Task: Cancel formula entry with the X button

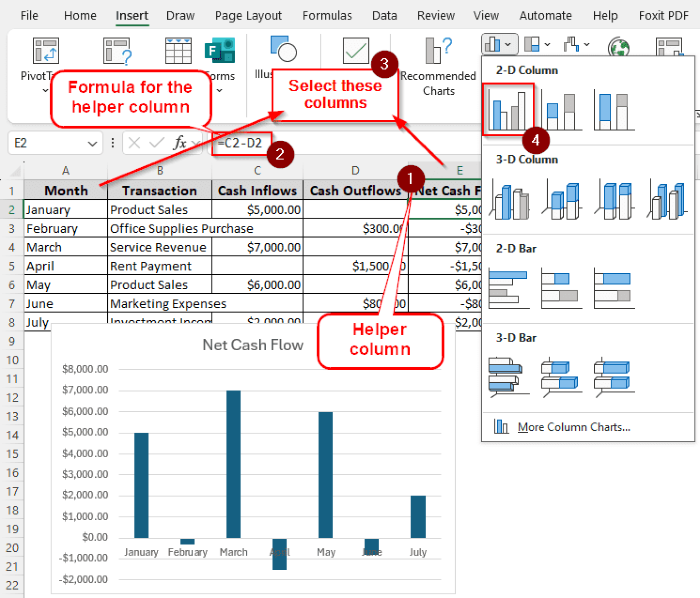Action: coord(134,143)
